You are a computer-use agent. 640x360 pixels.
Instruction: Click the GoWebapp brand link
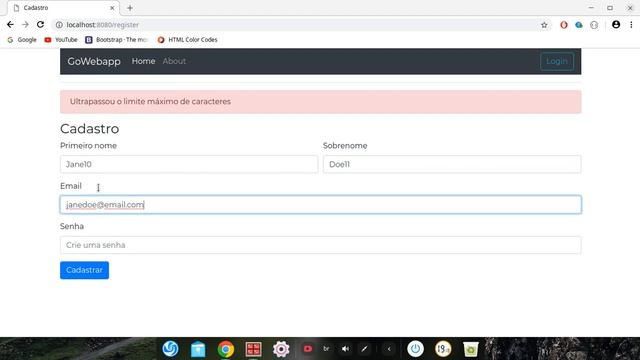pyautogui.click(x=94, y=61)
